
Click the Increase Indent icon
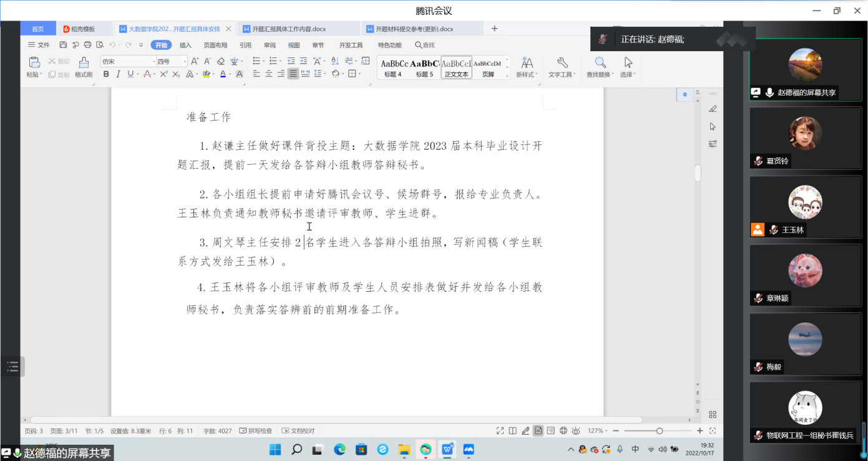pos(303,61)
